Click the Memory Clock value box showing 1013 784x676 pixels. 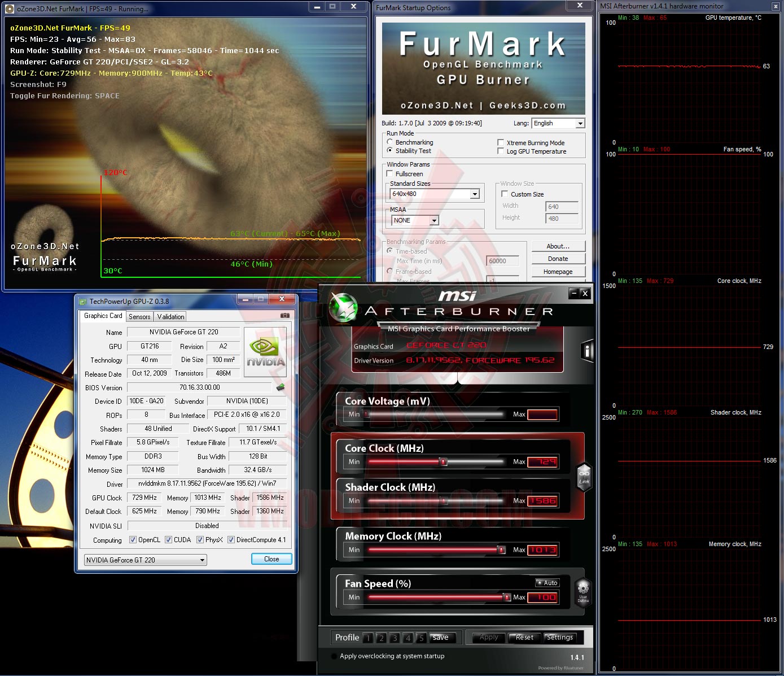542,550
